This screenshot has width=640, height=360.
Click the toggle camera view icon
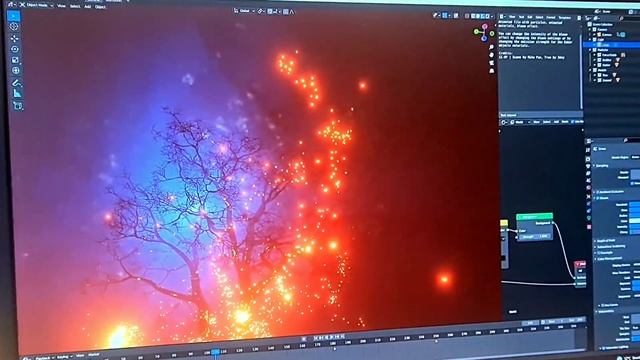point(491,63)
